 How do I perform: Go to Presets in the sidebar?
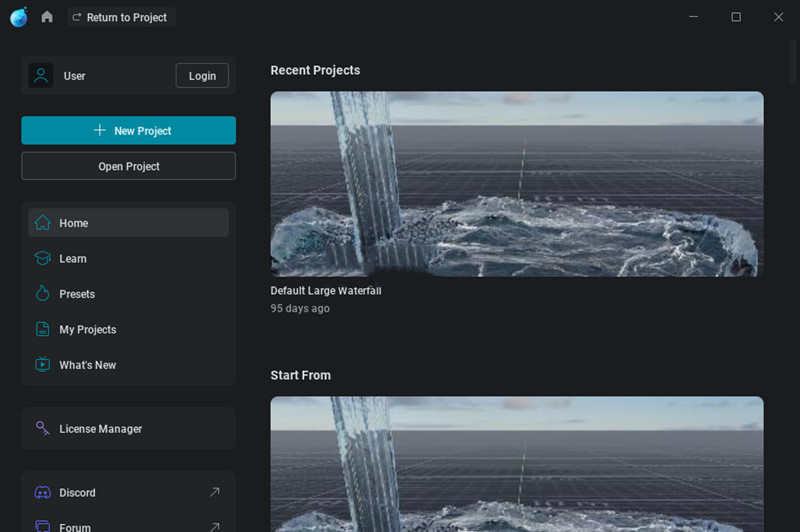129,294
